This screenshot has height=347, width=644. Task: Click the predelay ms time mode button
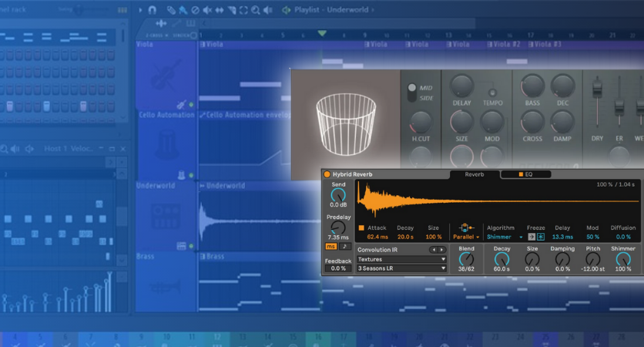click(331, 247)
